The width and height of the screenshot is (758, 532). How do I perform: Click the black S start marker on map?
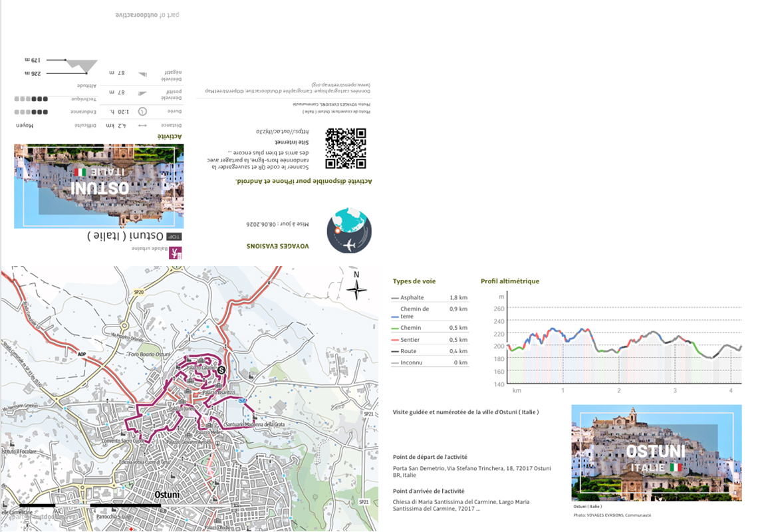221,370
